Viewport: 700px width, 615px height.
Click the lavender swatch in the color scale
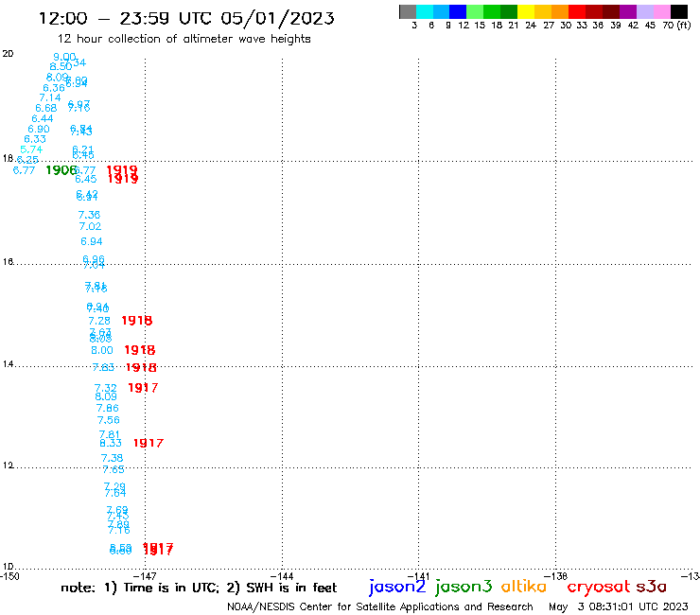(645, 11)
